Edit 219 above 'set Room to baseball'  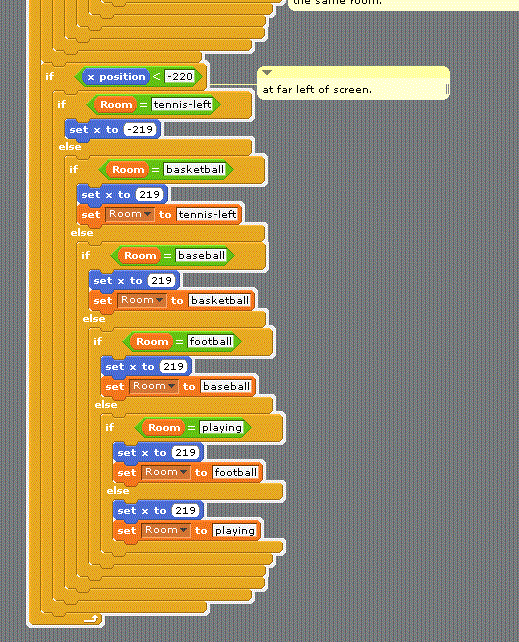click(174, 367)
